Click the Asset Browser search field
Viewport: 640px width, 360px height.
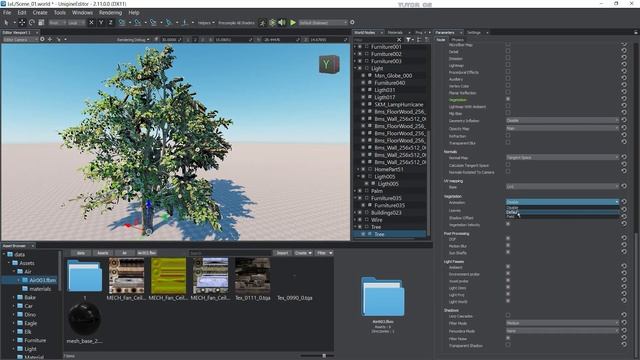coord(230,253)
